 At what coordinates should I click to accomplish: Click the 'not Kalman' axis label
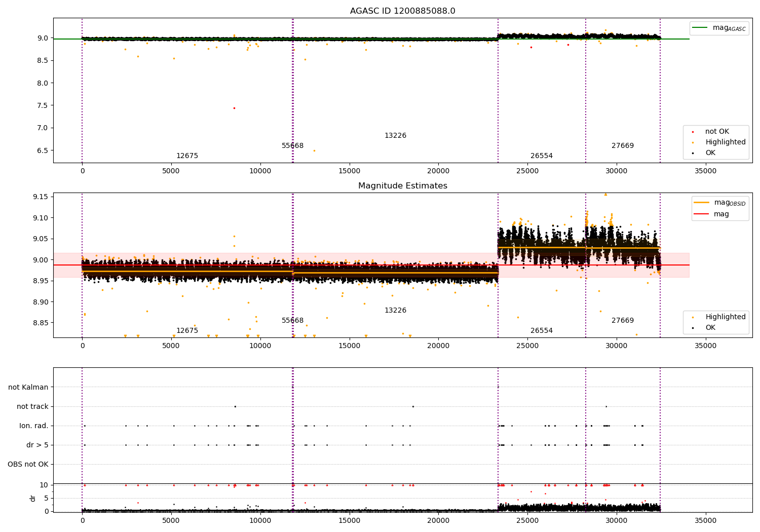click(28, 387)
